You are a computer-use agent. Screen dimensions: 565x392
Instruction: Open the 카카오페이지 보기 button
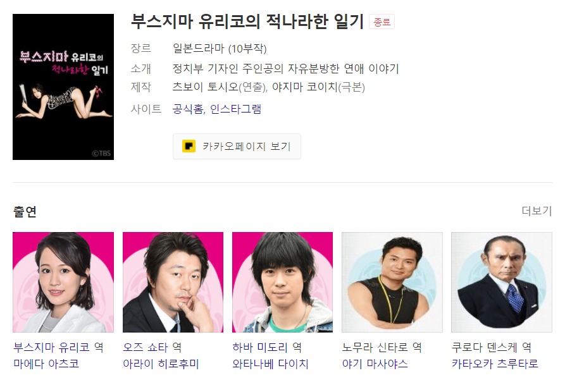(237, 146)
